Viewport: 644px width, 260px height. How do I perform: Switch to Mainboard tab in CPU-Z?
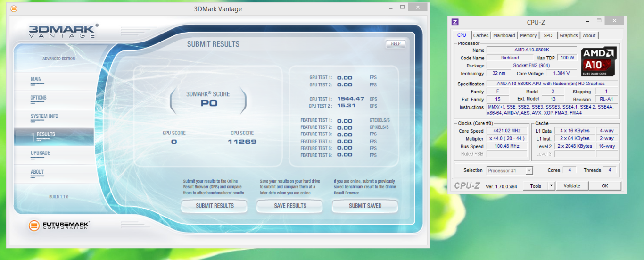[504, 35]
